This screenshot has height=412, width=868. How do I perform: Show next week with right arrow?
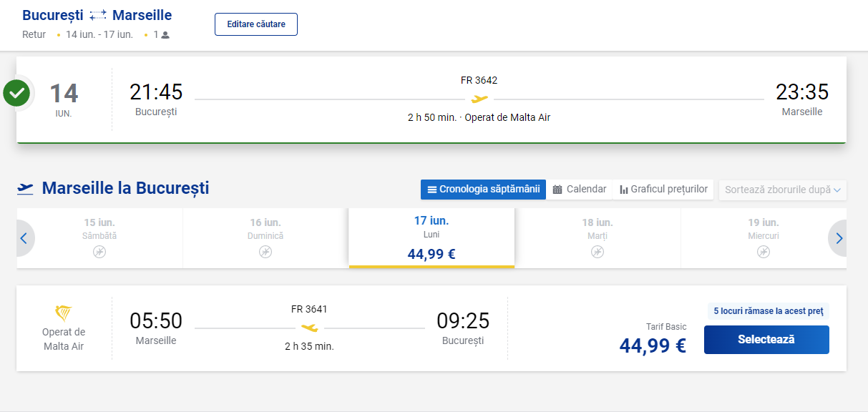839,238
